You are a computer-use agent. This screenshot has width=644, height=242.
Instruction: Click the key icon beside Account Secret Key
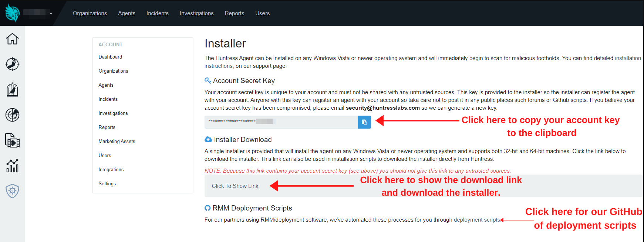(208, 80)
